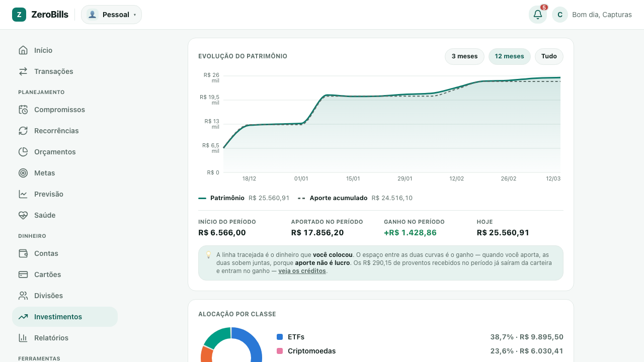This screenshot has height=362, width=644.
Task: Click the Relatórios bar chart icon
Action: click(23, 338)
